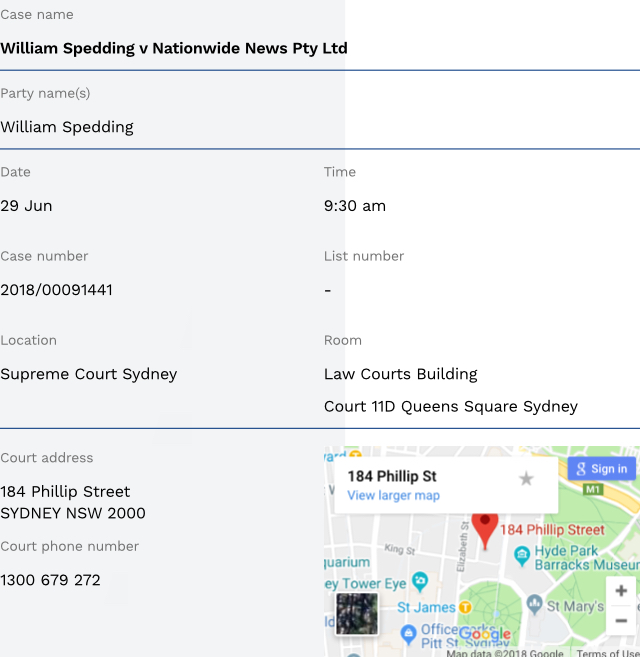Click the case name William Spedding heading
This screenshot has height=657, width=640.
point(174,48)
